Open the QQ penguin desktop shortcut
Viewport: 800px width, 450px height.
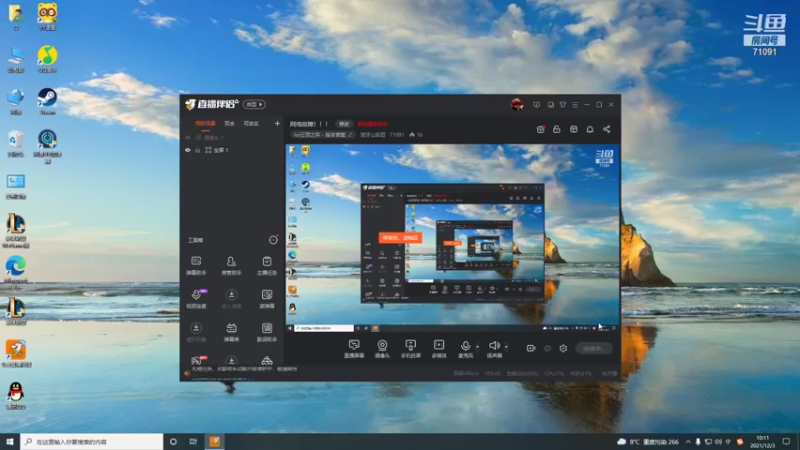(16, 395)
